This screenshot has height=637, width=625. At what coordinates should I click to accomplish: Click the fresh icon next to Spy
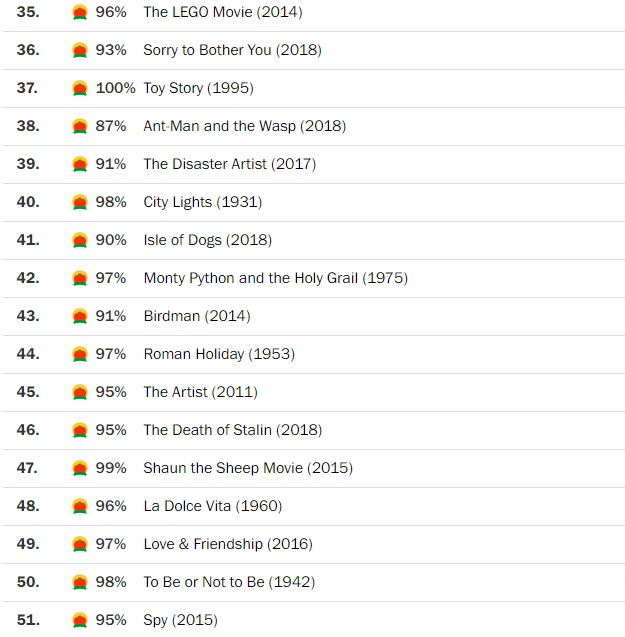click(80, 620)
